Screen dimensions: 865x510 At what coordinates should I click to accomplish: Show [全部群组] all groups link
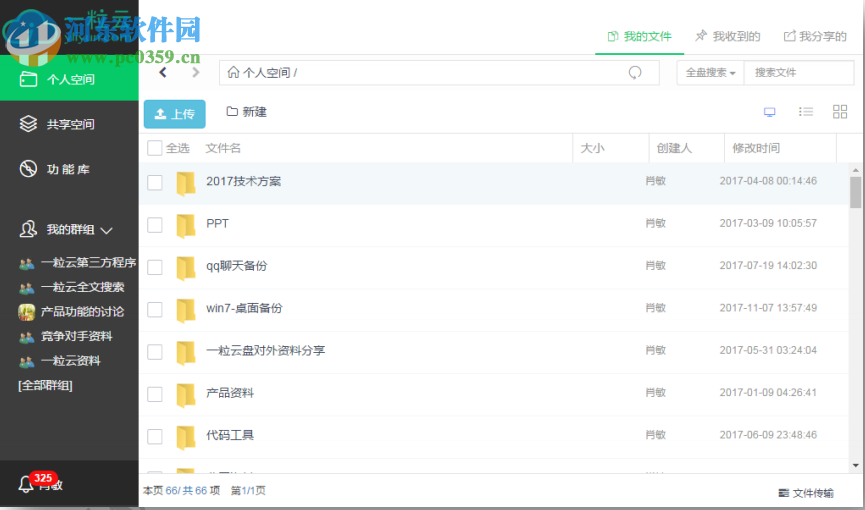pos(45,385)
